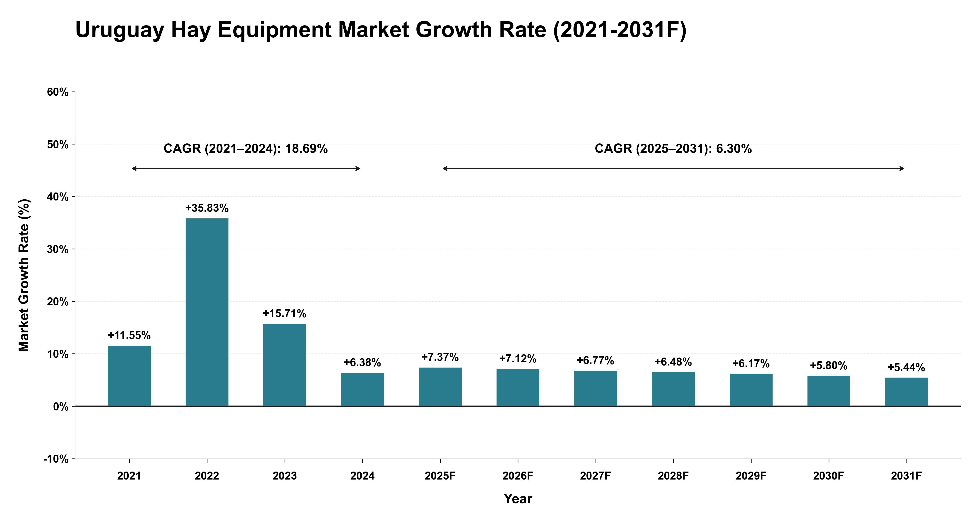Click the +35.83% value label

[207, 208]
